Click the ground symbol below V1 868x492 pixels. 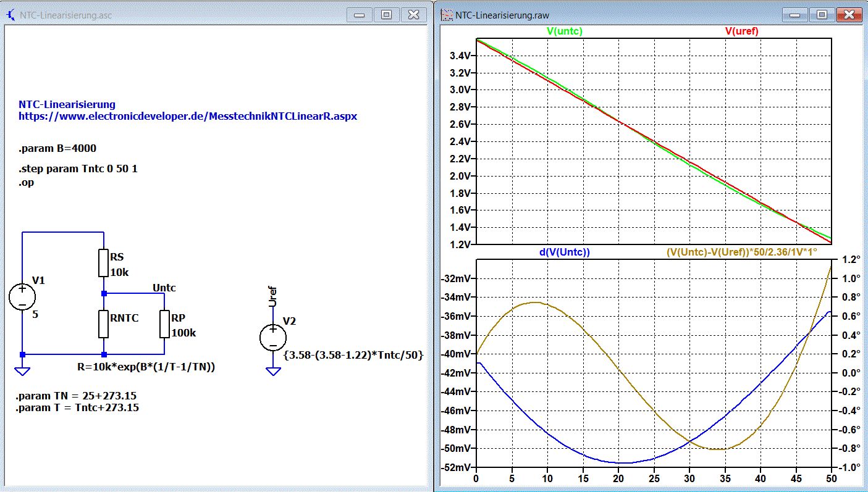22,371
